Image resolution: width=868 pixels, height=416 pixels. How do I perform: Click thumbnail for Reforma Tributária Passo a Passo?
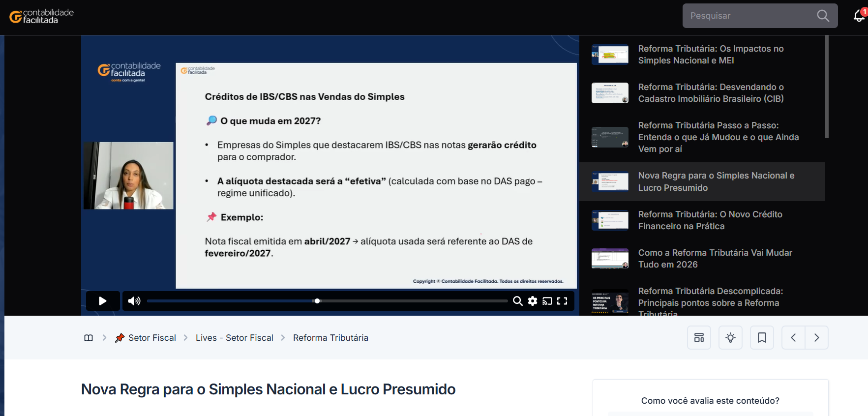610,137
